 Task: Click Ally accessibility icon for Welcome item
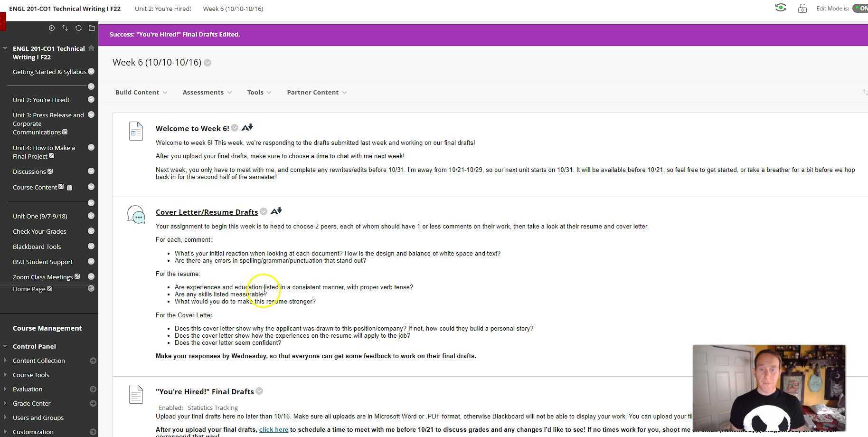[x=247, y=127]
